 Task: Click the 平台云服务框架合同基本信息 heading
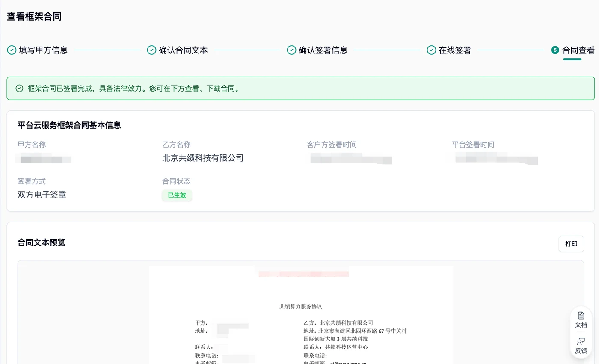[x=69, y=125]
